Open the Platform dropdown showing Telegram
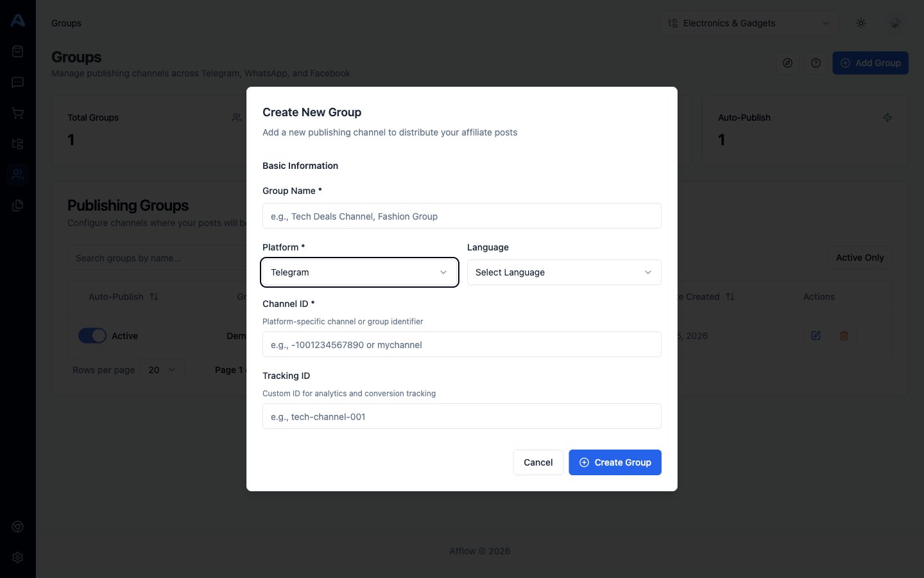924x578 pixels. pos(359,272)
